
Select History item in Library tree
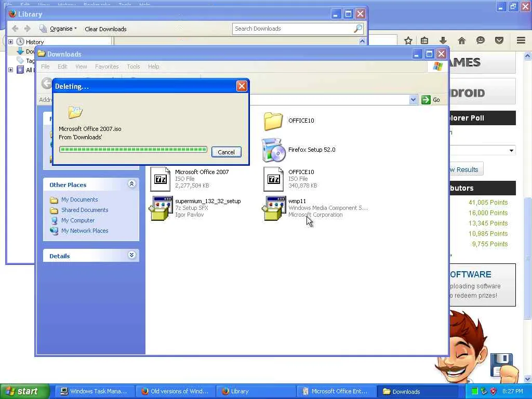pos(35,42)
